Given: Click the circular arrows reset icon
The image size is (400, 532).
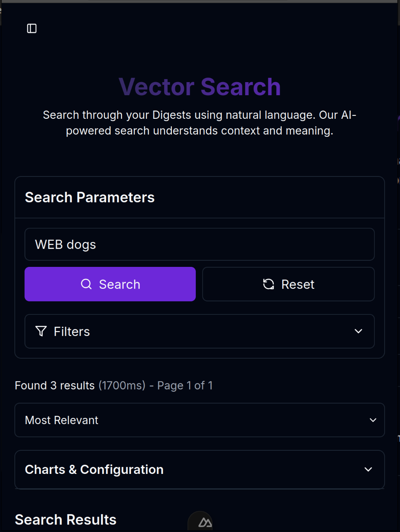Looking at the screenshot, I should click(x=268, y=284).
